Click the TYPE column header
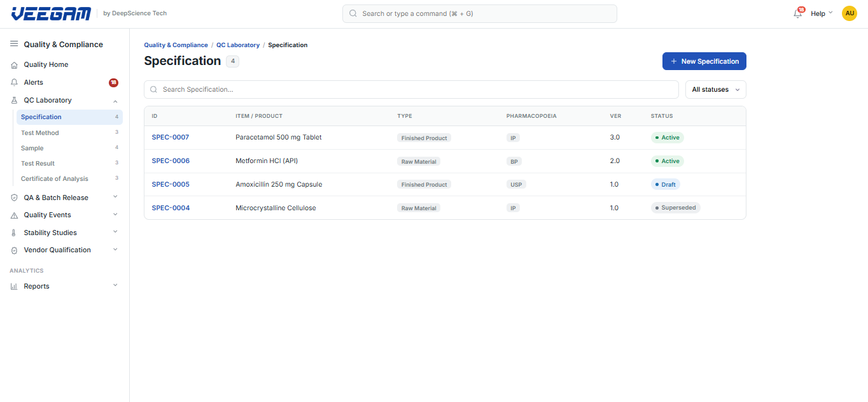Screen dimensions: 868x402 click(405, 116)
